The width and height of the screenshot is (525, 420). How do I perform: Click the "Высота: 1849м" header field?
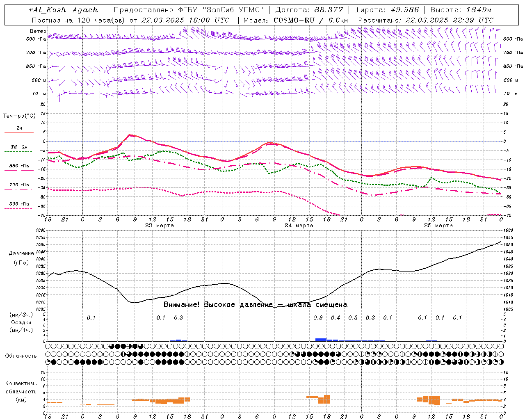click(x=461, y=10)
